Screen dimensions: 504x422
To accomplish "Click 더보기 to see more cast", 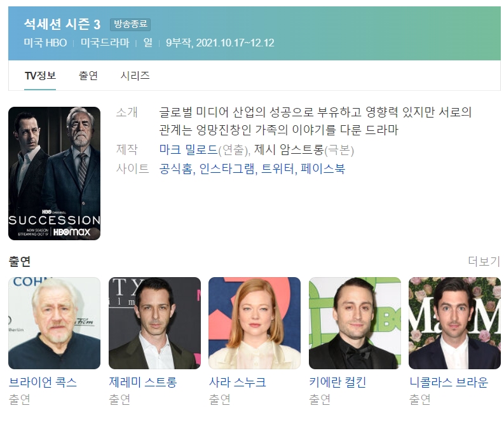I will (x=484, y=261).
